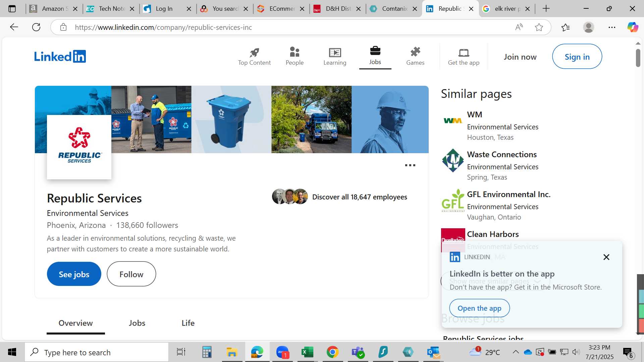644x362 pixels.
Task: Open the WM similar page
Action: (474, 115)
